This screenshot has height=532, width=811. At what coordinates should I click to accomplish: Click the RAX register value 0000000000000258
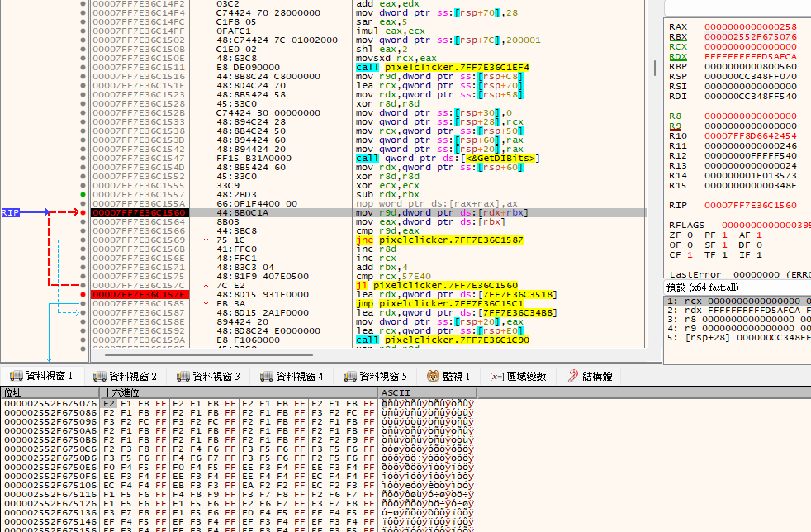click(751, 27)
